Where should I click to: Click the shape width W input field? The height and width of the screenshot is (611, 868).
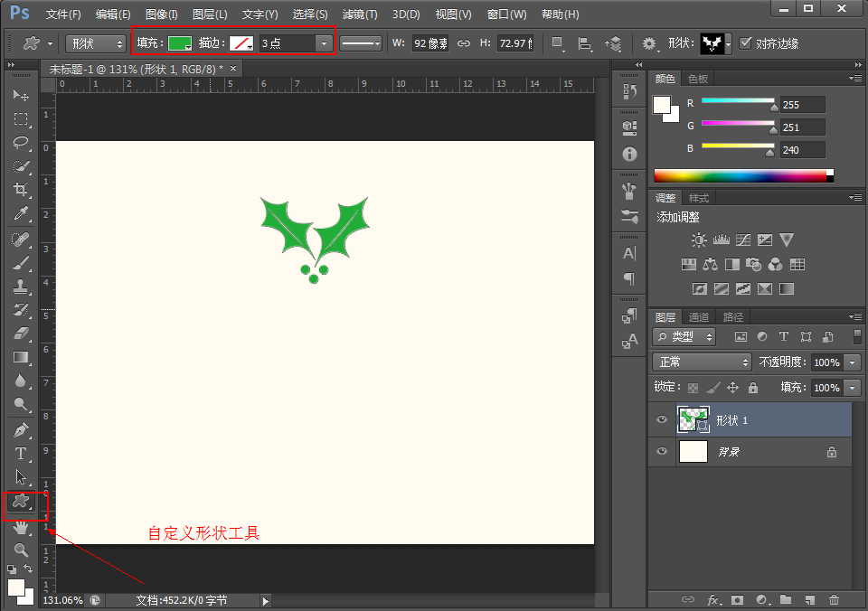tap(429, 43)
